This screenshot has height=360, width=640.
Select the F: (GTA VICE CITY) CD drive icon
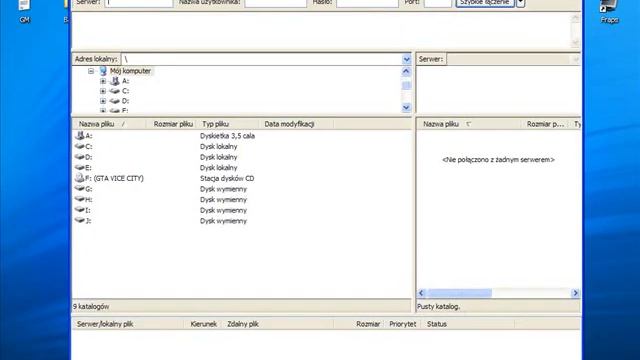click(80, 178)
